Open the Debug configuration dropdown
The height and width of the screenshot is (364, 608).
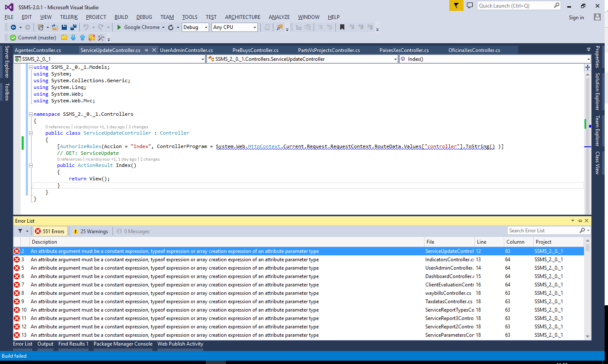195,27
